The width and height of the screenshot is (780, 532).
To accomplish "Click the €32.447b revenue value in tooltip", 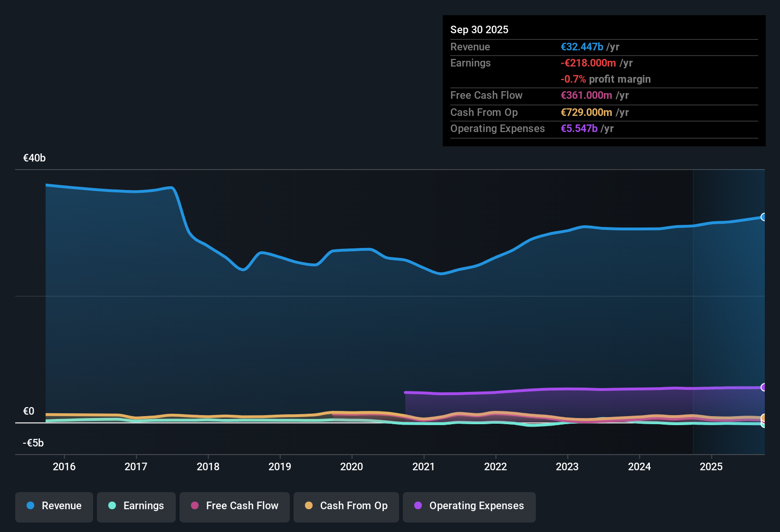I will tap(582, 47).
